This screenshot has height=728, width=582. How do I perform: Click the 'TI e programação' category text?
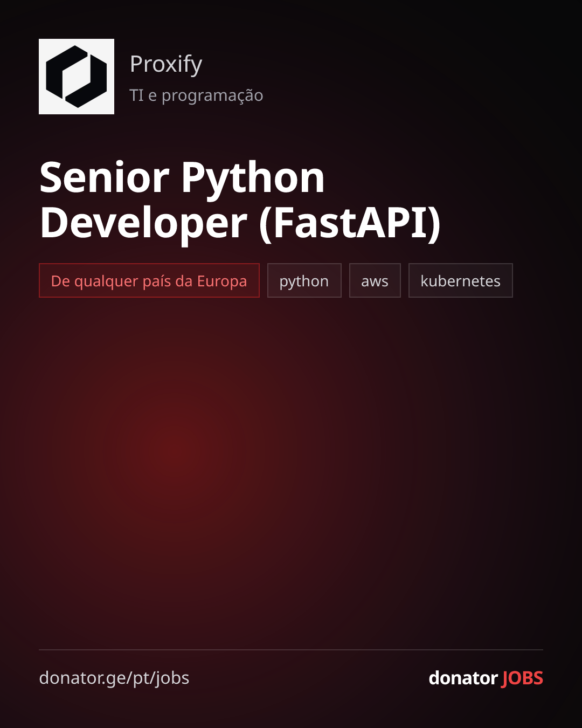(196, 95)
